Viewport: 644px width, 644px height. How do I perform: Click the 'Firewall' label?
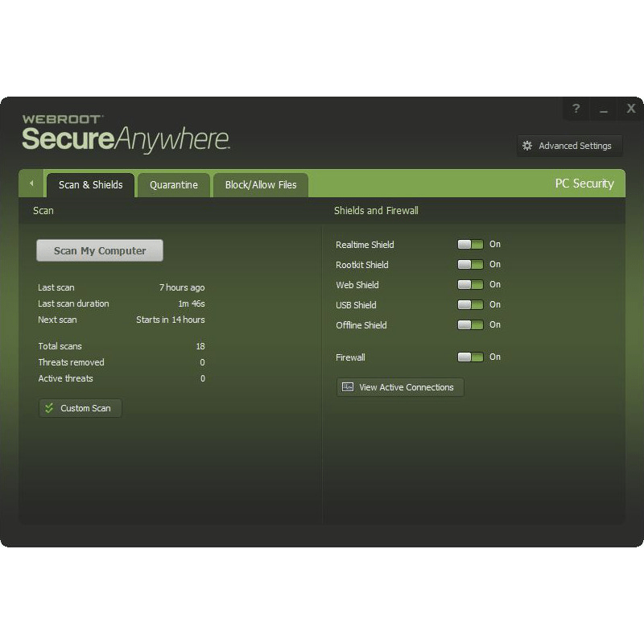pyautogui.click(x=350, y=357)
